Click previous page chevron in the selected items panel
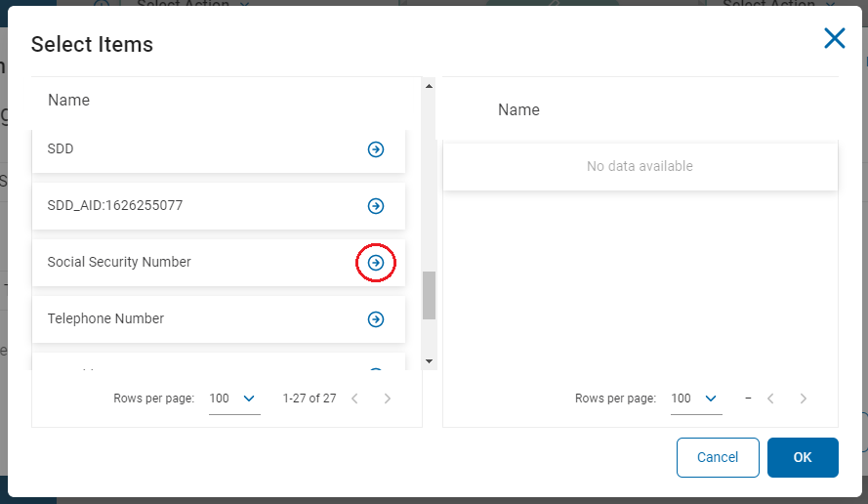This screenshot has width=868, height=504. tap(770, 399)
